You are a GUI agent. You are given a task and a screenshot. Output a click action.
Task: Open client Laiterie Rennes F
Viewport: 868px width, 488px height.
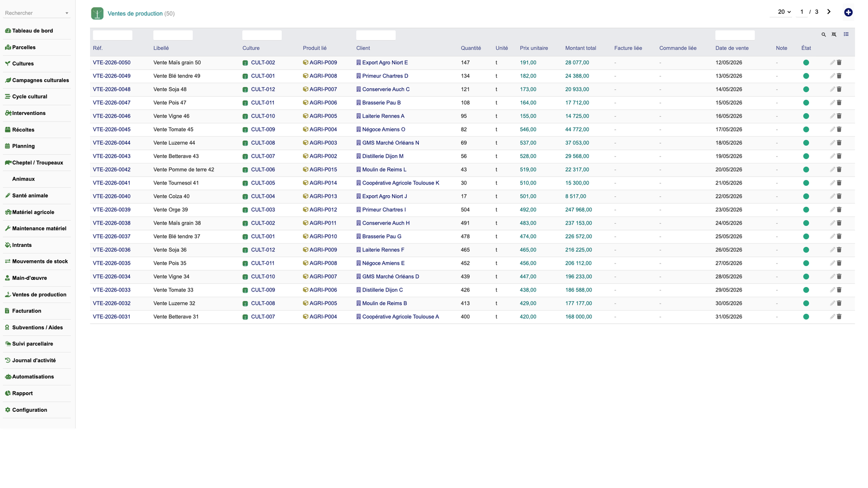[x=383, y=250]
